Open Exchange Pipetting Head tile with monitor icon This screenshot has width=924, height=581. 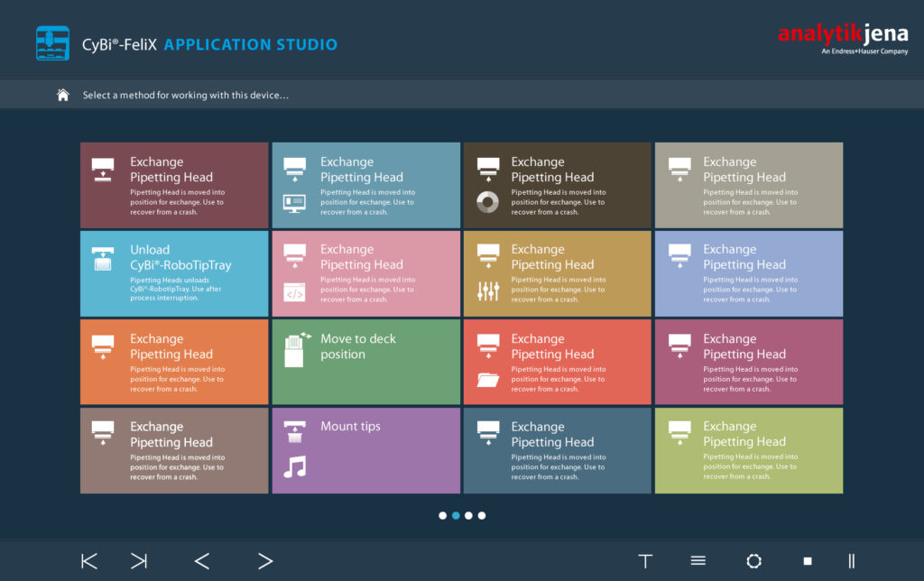(x=366, y=185)
